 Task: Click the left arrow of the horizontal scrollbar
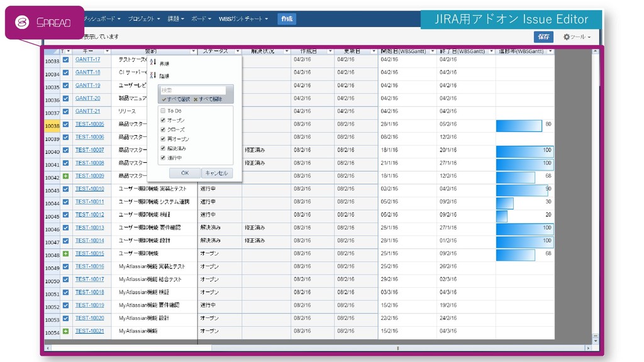click(48, 348)
